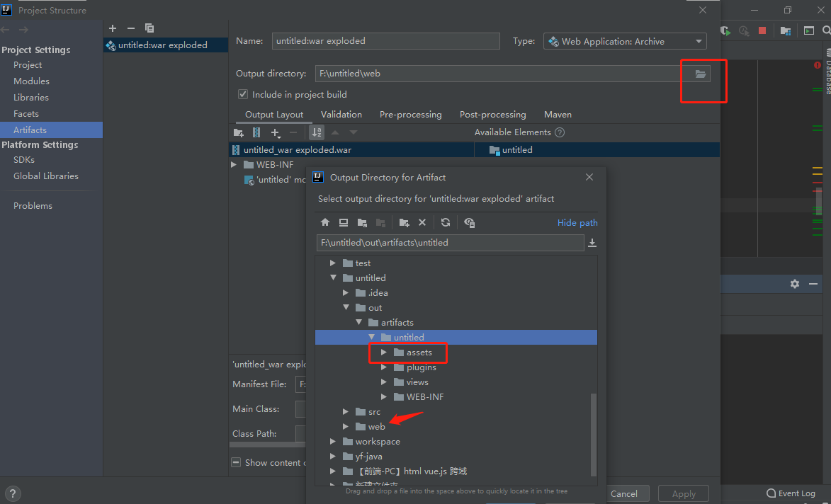
Task: Click Hide path link
Action: point(577,222)
